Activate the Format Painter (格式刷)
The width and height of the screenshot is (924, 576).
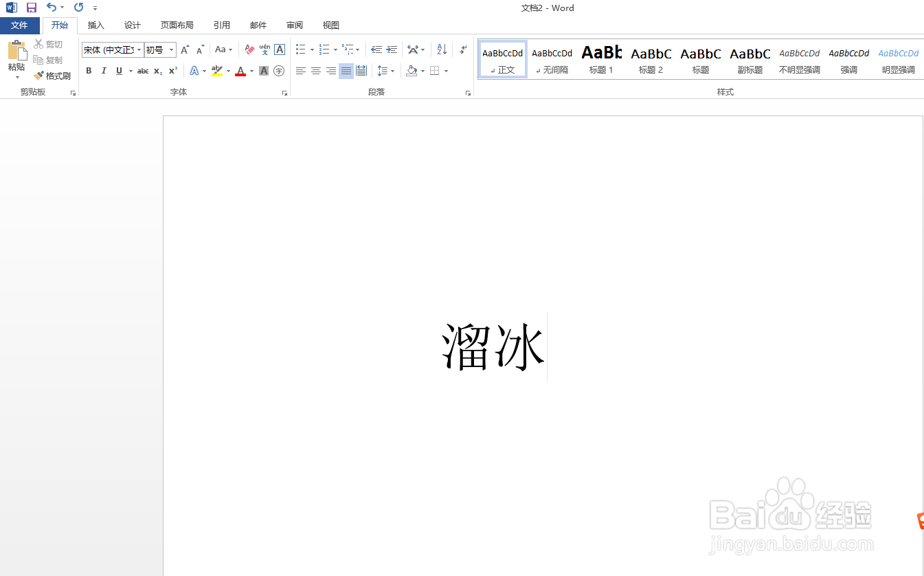[x=52, y=76]
